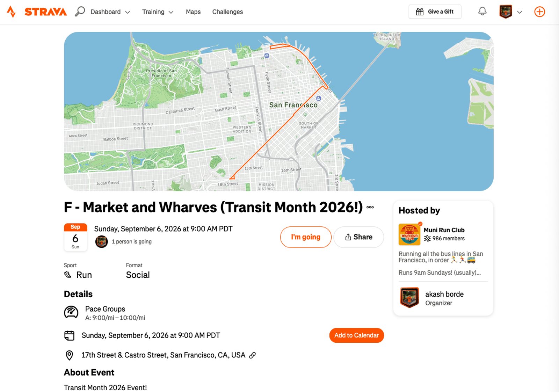Click the location link chain icon

click(252, 355)
